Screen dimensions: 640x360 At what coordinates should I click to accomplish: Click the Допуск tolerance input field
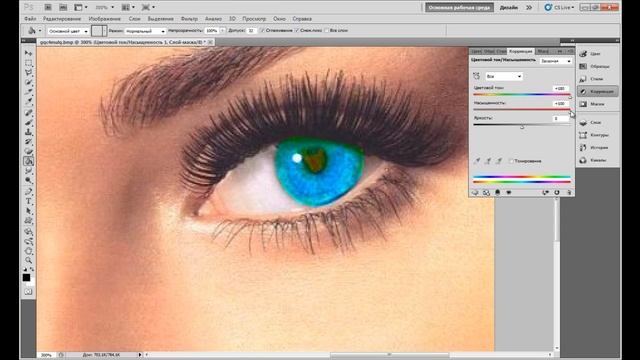pyautogui.click(x=251, y=31)
